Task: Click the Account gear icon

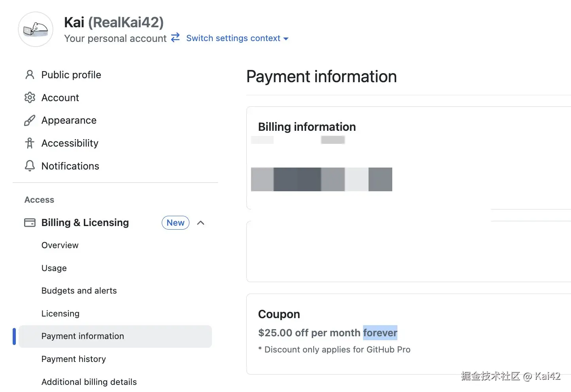Action: pyautogui.click(x=30, y=98)
